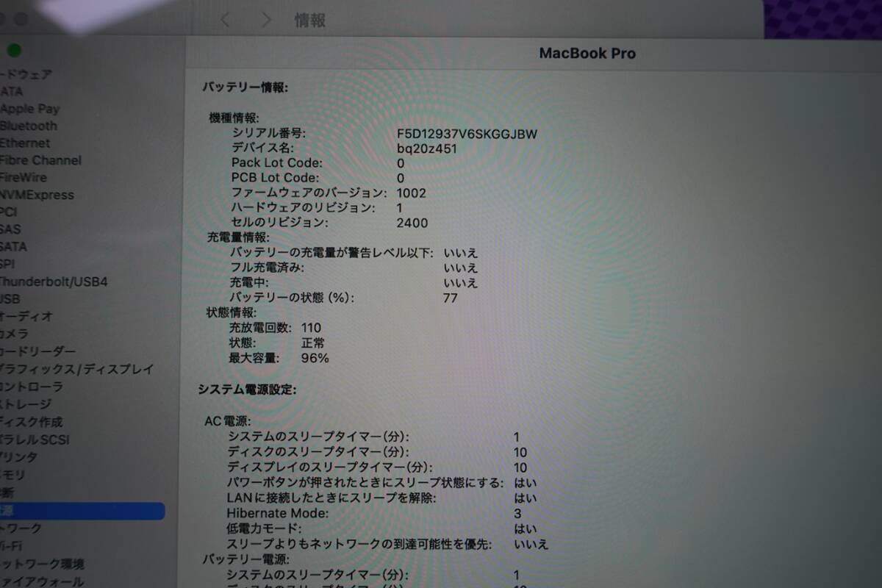Click the battery state percentage 77
This screenshot has width=882, height=588.
(x=450, y=298)
